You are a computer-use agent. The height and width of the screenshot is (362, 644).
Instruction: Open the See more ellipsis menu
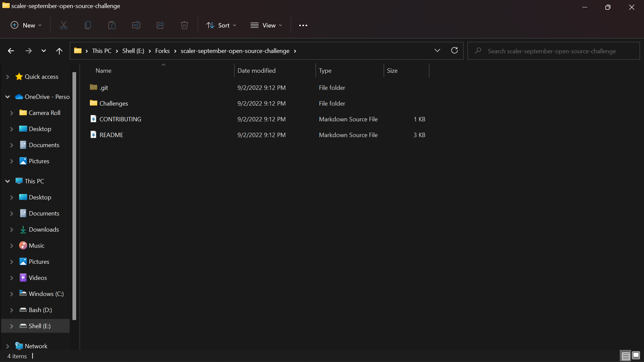303,25
